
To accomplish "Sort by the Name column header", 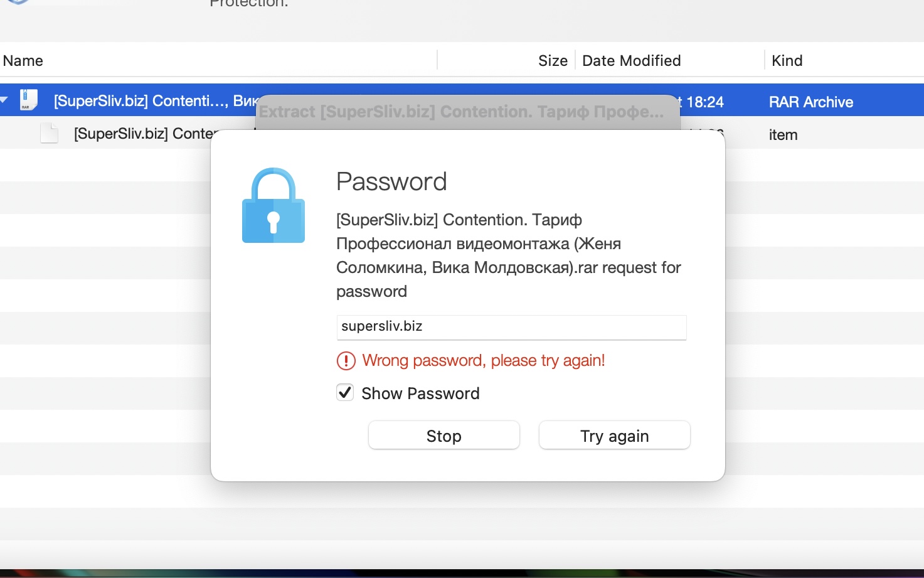I will (x=23, y=61).
